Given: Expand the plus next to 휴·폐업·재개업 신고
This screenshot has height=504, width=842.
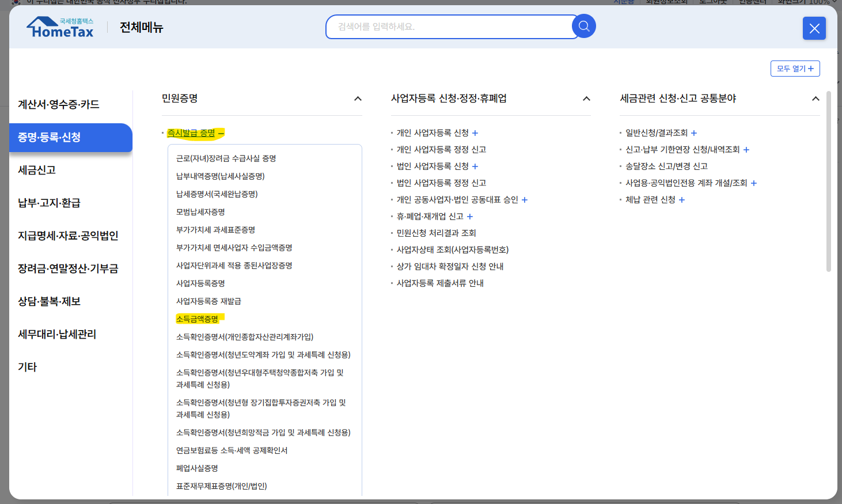Looking at the screenshot, I should coord(470,217).
